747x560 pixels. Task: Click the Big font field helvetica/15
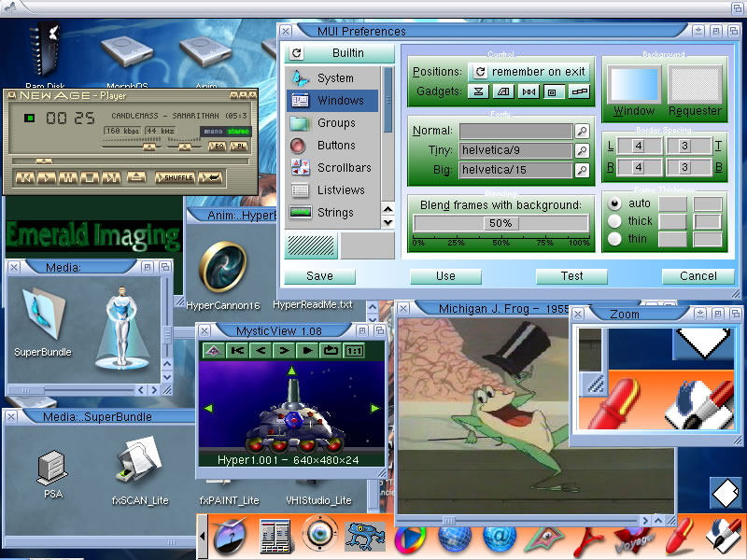516,170
